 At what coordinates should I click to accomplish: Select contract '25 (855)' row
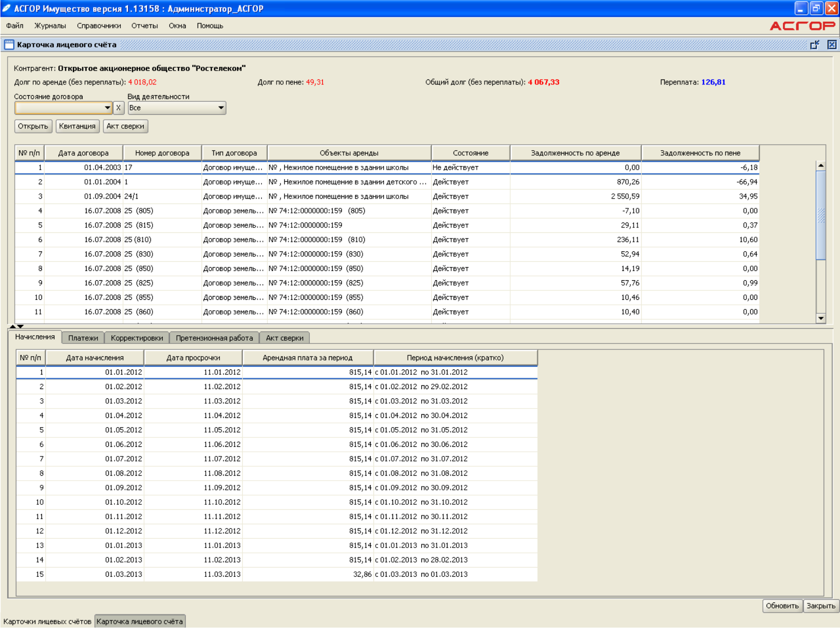pos(387,297)
